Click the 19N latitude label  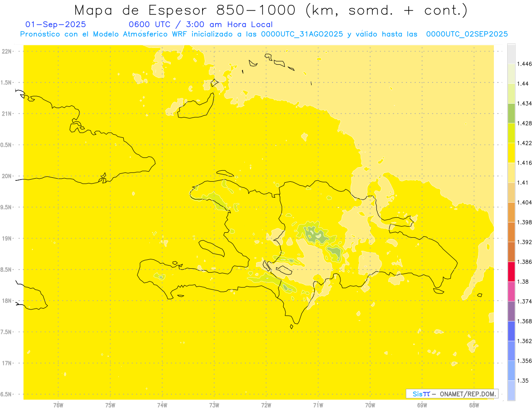coord(7,239)
